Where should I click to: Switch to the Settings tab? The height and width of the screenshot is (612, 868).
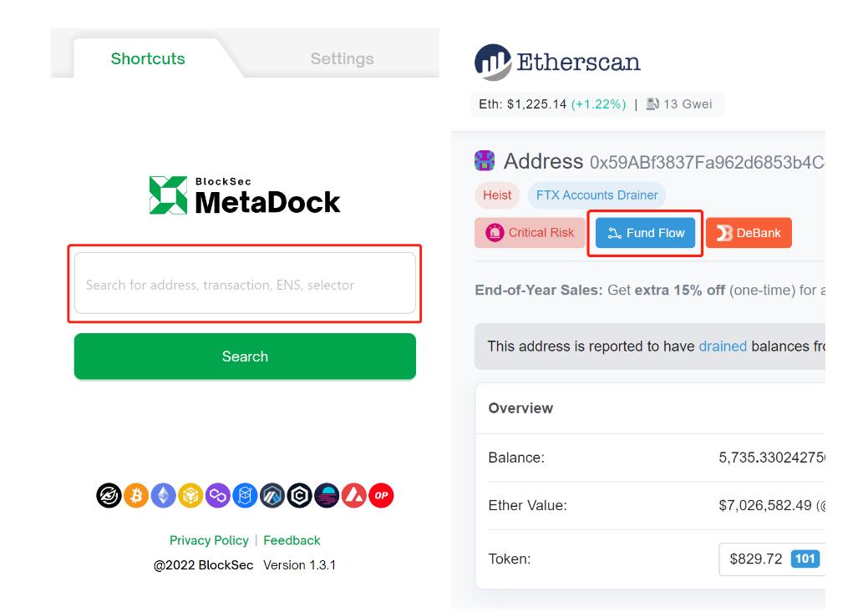[342, 58]
